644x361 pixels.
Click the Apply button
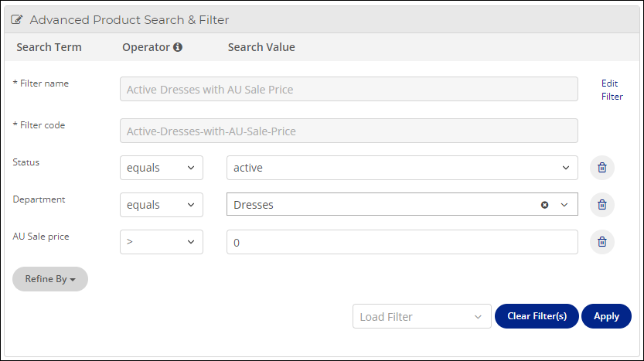pos(606,316)
